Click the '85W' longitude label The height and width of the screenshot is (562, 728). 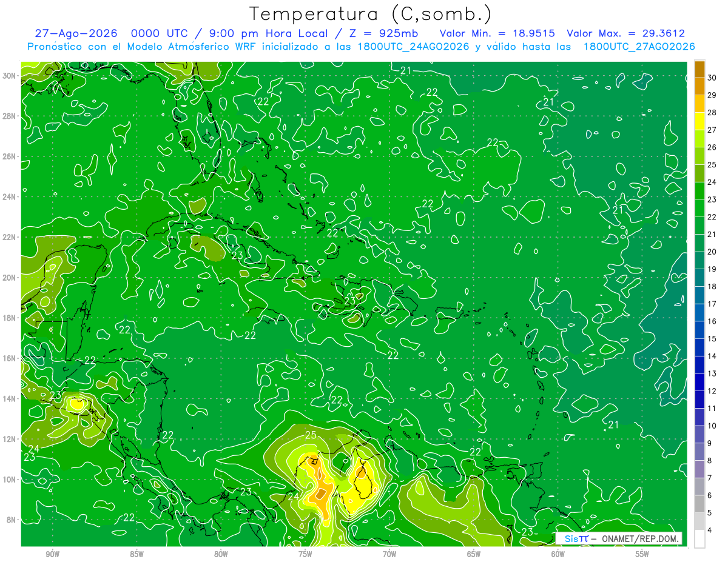137,554
